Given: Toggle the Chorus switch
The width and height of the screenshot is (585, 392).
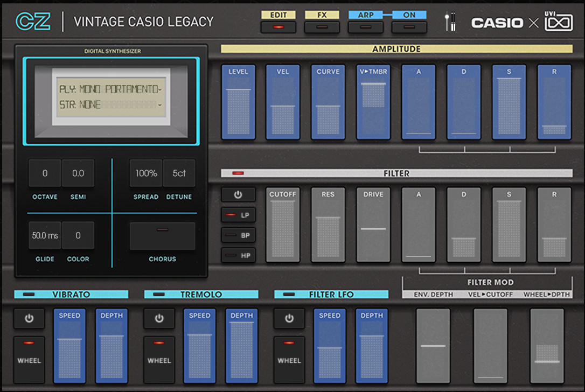Looking at the screenshot, I should coord(162,236).
